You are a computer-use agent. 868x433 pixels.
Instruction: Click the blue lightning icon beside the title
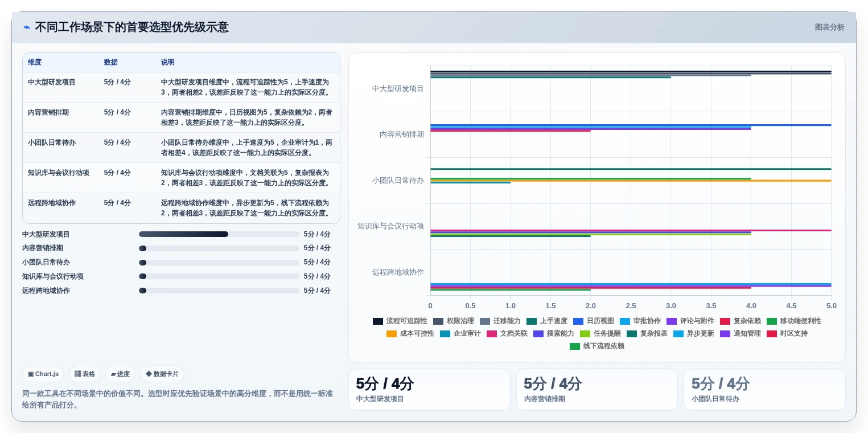[x=27, y=27]
